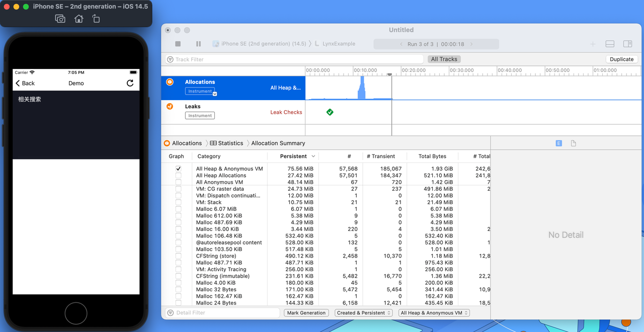Screen dimensions: 644x332
Task: Tap the reload icon in Demo navbar
Action: tap(130, 83)
